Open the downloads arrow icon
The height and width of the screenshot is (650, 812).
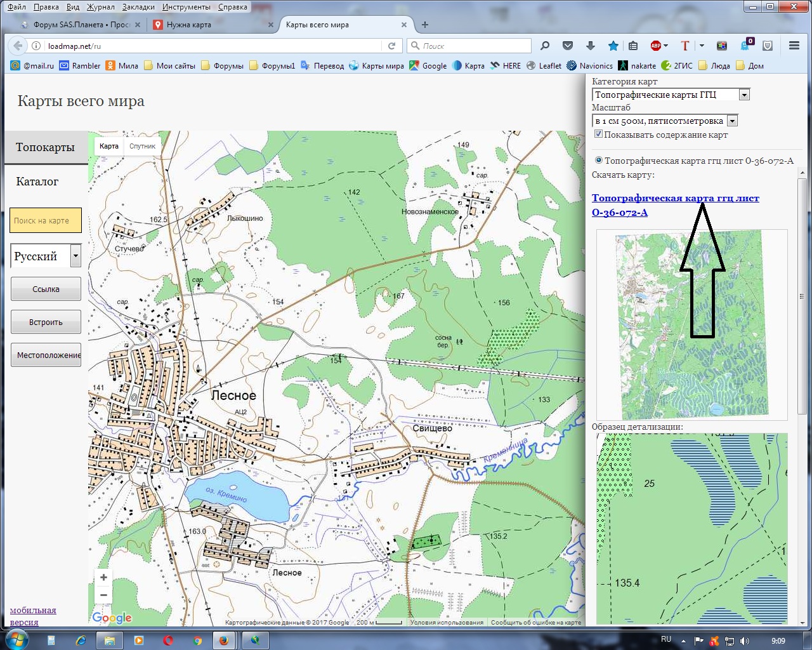coord(590,46)
